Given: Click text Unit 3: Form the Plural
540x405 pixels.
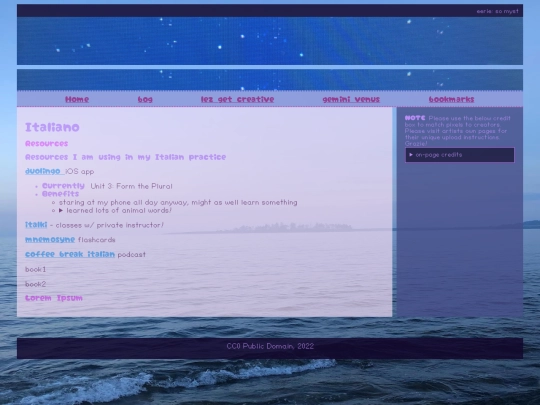Looking at the screenshot, I should [x=131, y=186].
